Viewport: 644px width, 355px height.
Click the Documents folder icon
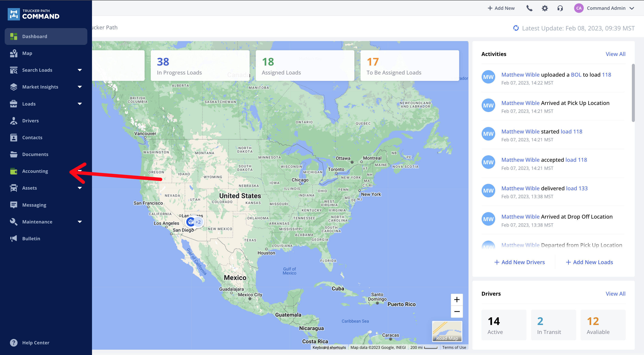pos(14,154)
